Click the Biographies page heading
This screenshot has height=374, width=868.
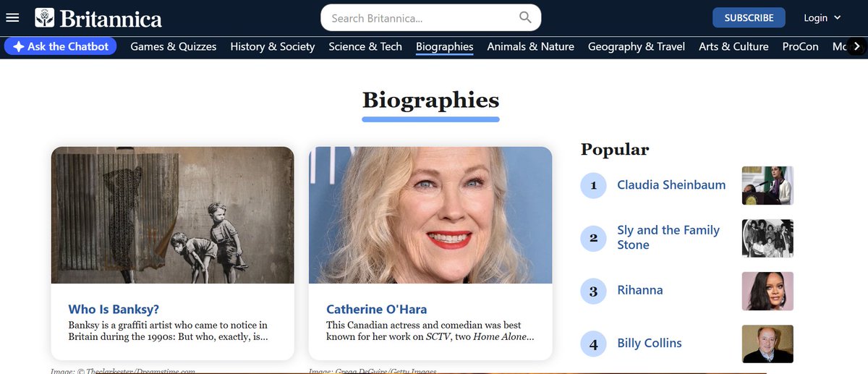click(430, 100)
